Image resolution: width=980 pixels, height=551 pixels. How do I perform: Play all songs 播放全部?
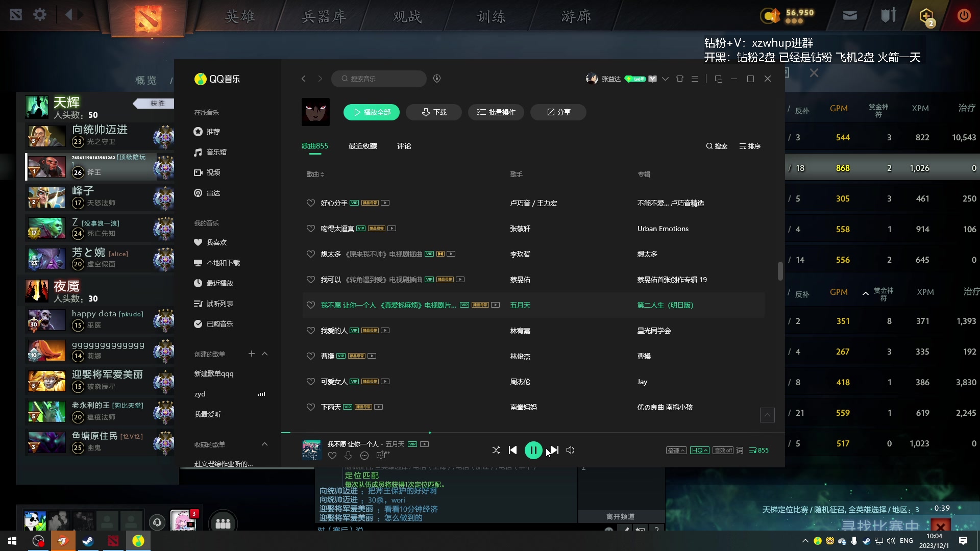pyautogui.click(x=372, y=112)
